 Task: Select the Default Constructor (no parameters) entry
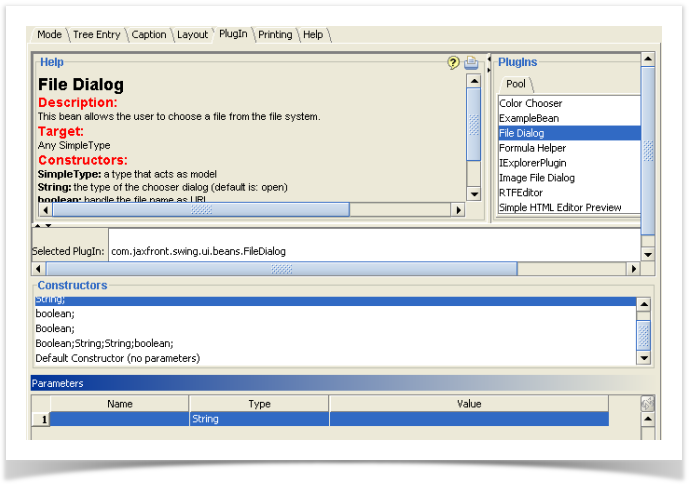point(117,358)
